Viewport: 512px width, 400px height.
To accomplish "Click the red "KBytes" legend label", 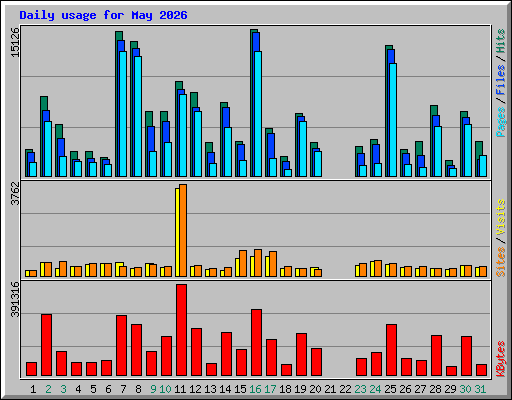I will tap(500, 359).
